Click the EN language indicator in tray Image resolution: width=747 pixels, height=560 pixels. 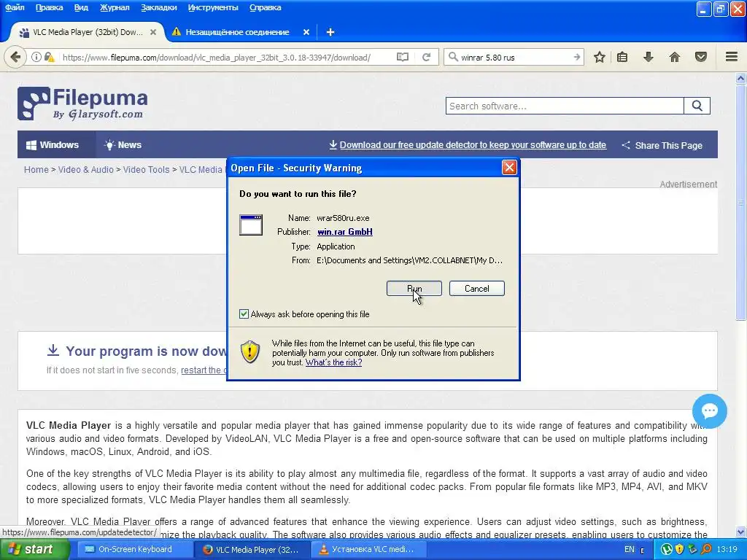pyautogui.click(x=630, y=550)
